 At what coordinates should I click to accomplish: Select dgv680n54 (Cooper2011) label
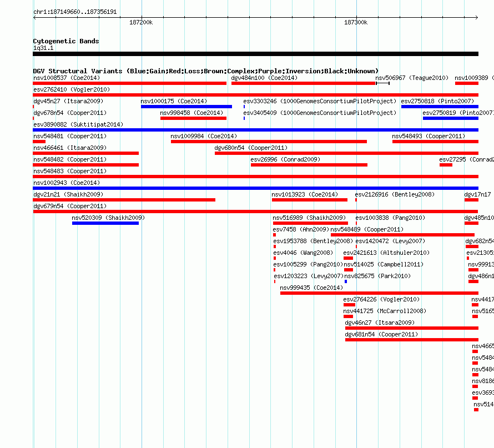point(251,148)
